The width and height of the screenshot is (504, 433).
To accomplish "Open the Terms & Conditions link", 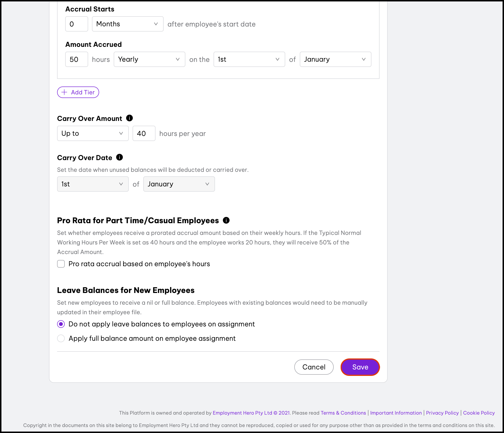I will (343, 413).
